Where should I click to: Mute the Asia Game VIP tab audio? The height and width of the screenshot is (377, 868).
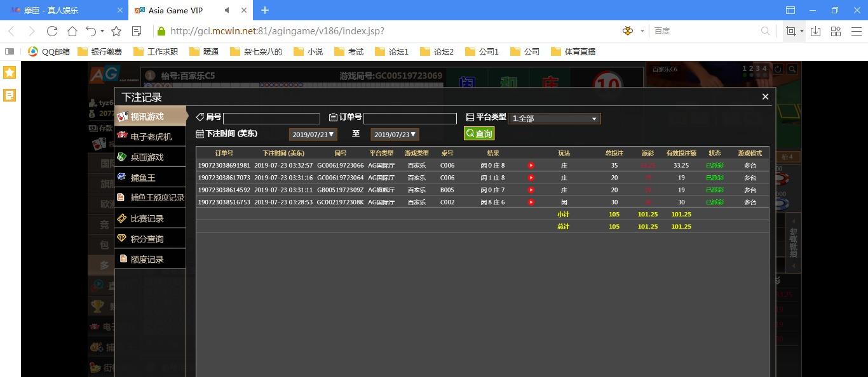click(227, 10)
